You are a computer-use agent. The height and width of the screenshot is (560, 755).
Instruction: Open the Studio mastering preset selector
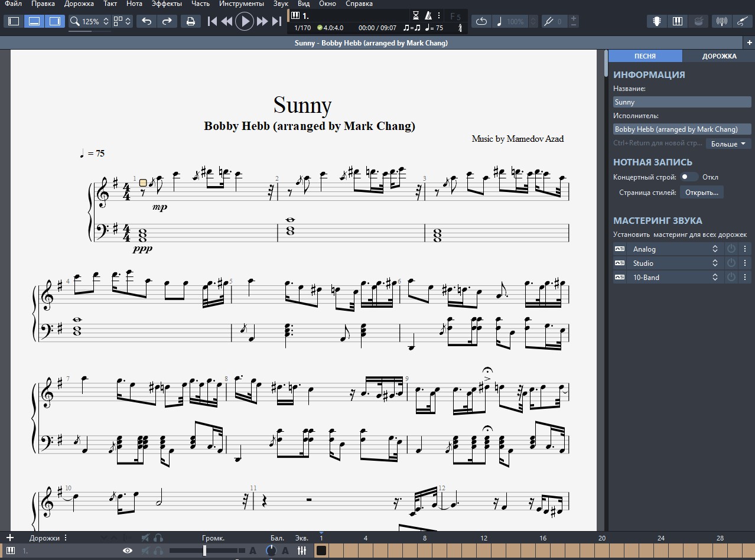coord(675,263)
